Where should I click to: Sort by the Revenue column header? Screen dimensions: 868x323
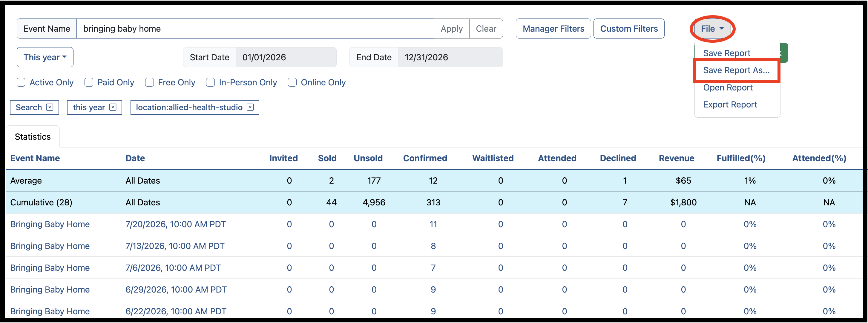click(x=676, y=158)
